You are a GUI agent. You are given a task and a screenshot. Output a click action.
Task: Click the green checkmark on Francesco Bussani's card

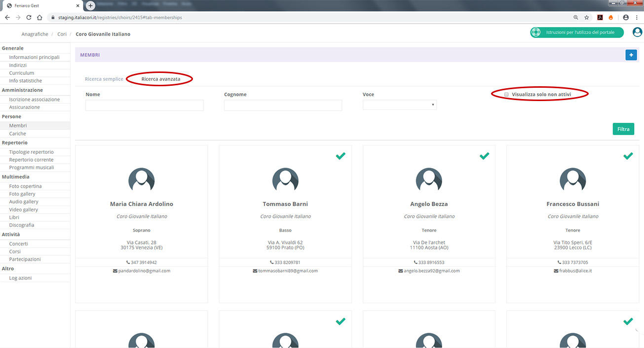628,156
